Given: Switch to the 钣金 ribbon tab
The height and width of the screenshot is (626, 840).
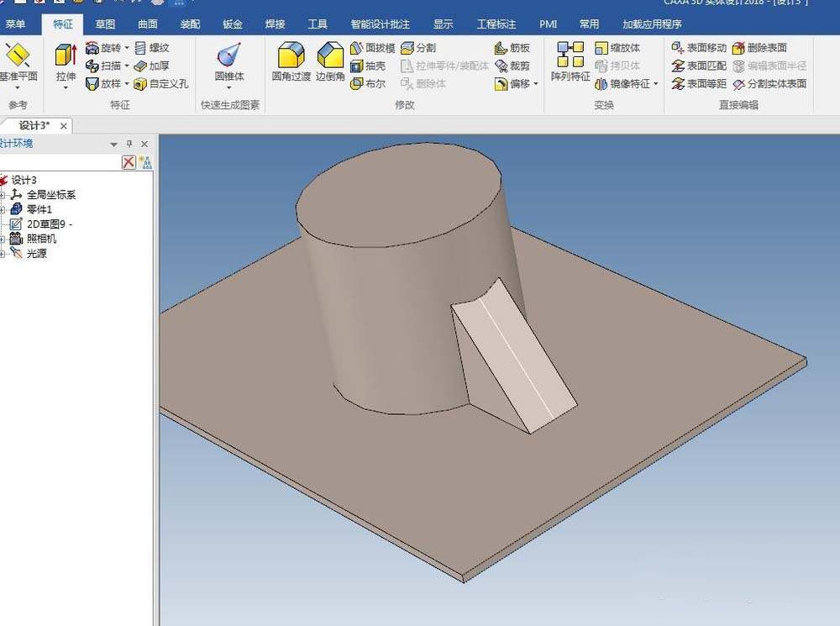Looking at the screenshot, I should tap(233, 24).
